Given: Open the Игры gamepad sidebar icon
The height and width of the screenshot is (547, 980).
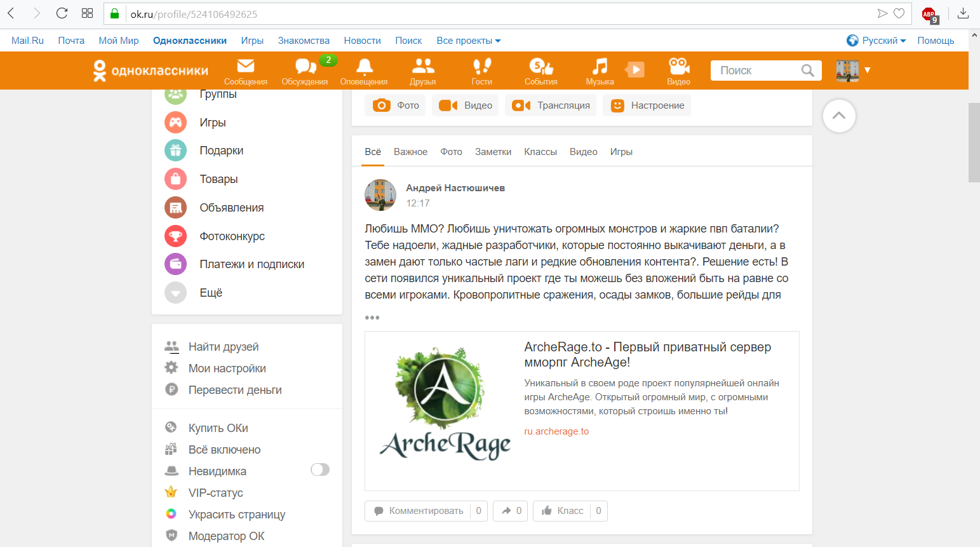Looking at the screenshot, I should 176,122.
